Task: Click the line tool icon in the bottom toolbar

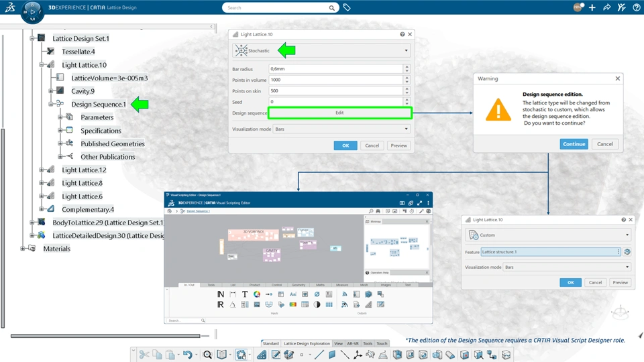Action: (319, 354)
